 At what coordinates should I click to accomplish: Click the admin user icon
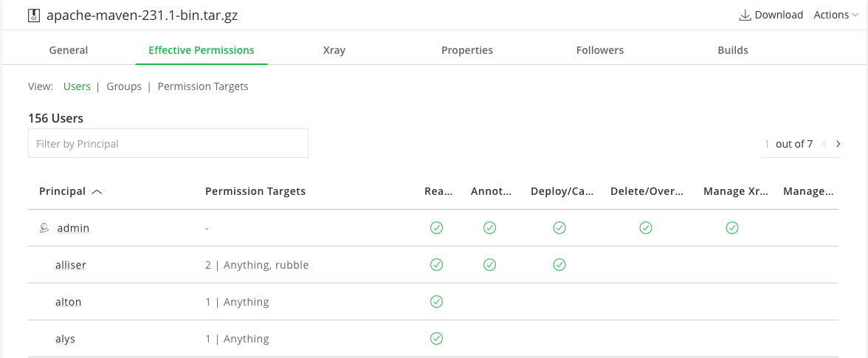pyautogui.click(x=44, y=228)
